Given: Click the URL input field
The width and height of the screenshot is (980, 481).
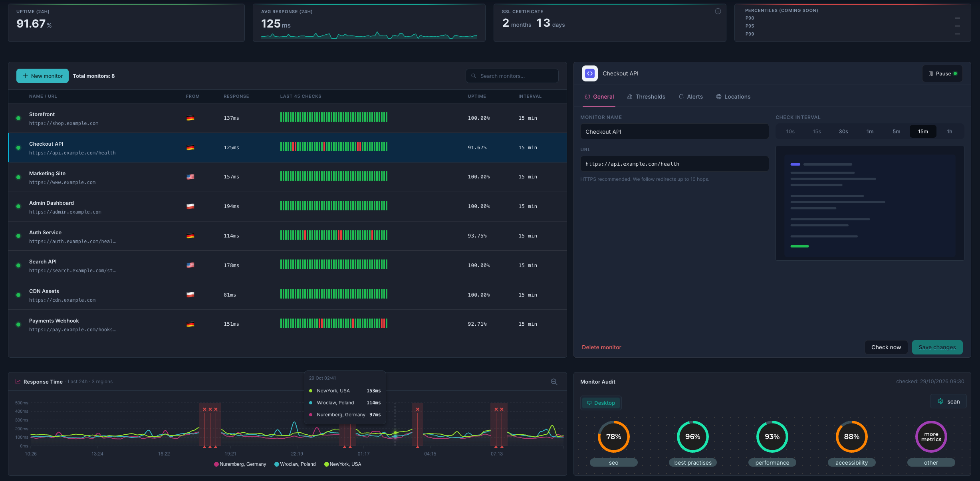Looking at the screenshot, I should click(674, 164).
